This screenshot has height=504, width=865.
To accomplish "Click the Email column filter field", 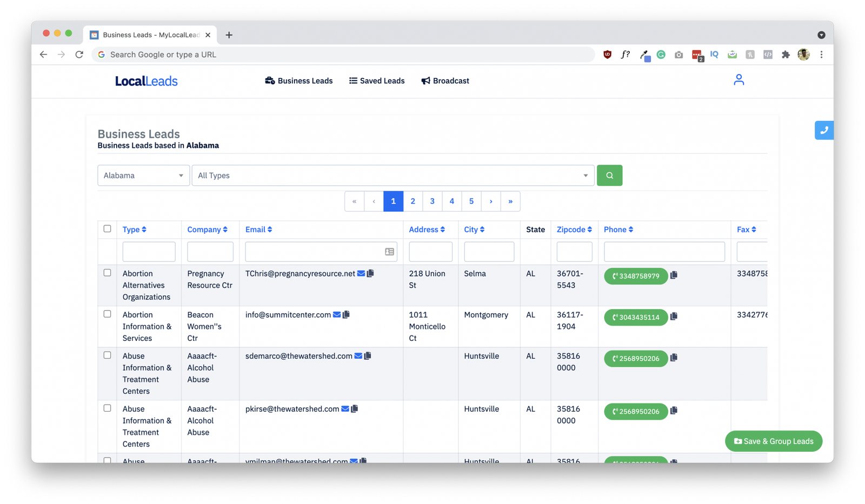I will (x=314, y=252).
